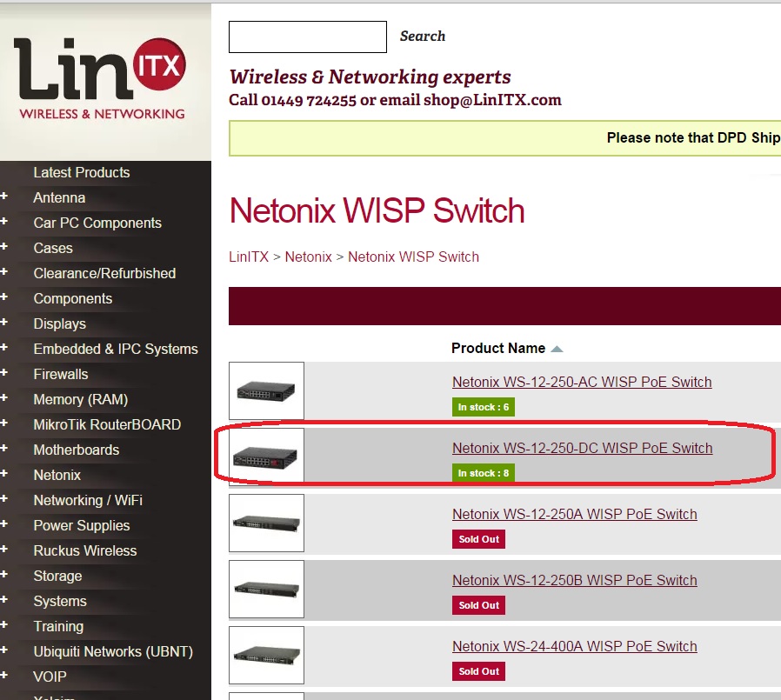
Task: Open Car PC Components category
Action: pyautogui.click(x=97, y=223)
